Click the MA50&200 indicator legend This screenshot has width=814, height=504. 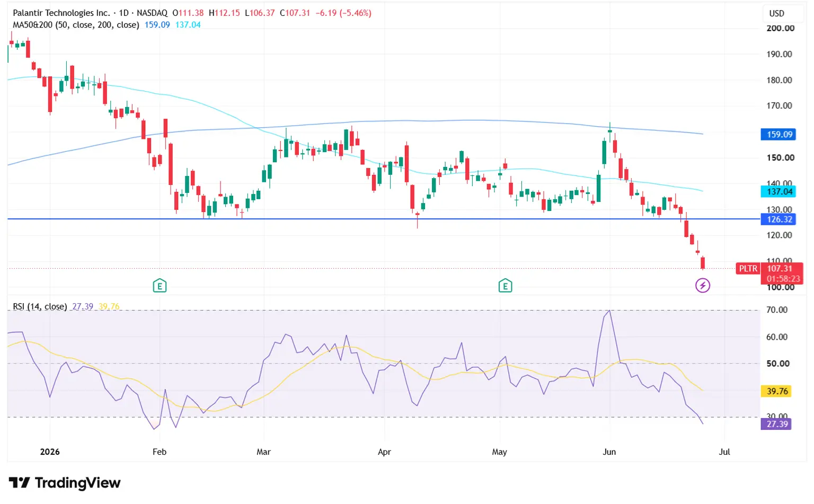point(76,25)
